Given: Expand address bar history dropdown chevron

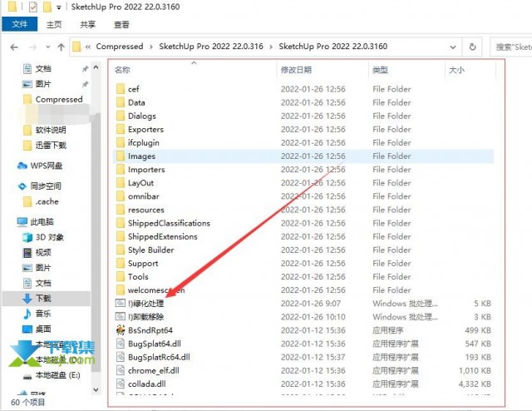Looking at the screenshot, I should (452, 47).
